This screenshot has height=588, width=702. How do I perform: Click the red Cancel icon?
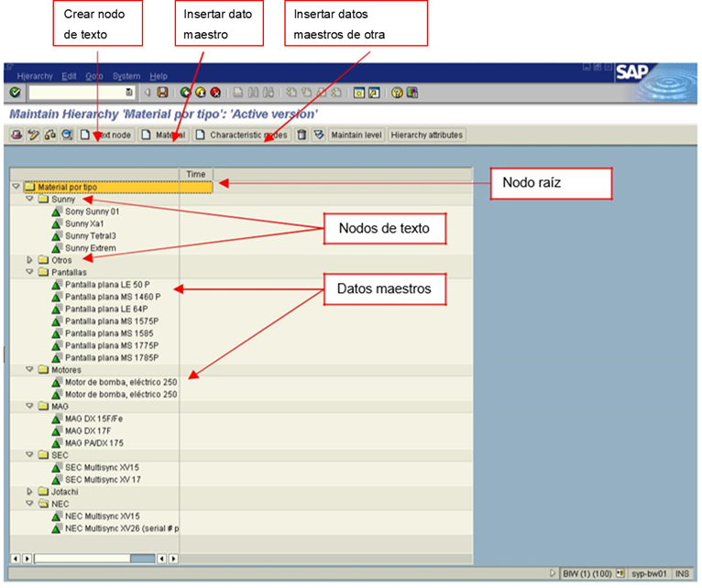[x=215, y=93]
